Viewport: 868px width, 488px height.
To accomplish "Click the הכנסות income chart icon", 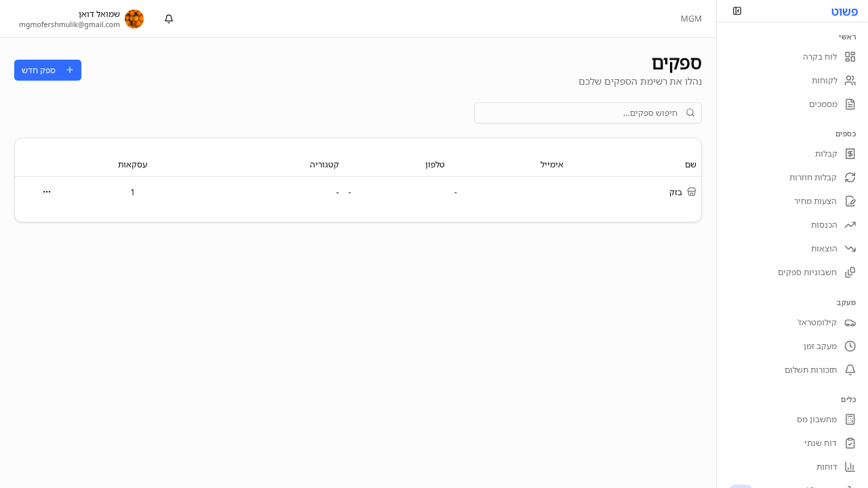I will click(850, 224).
